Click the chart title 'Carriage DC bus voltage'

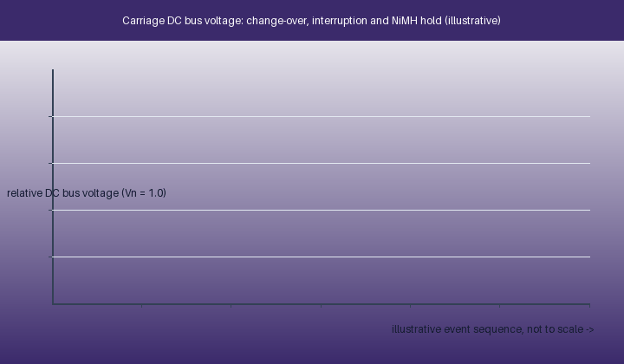coord(182,21)
